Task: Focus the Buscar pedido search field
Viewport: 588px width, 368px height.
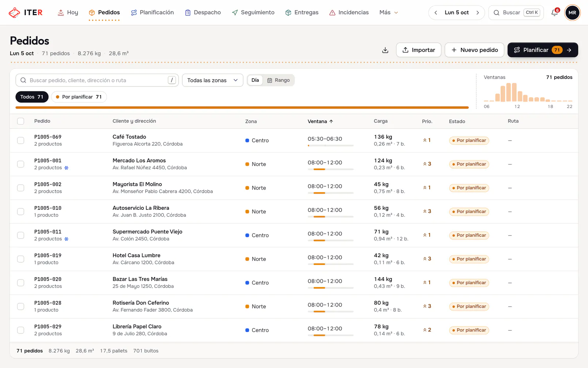Action: [97, 80]
